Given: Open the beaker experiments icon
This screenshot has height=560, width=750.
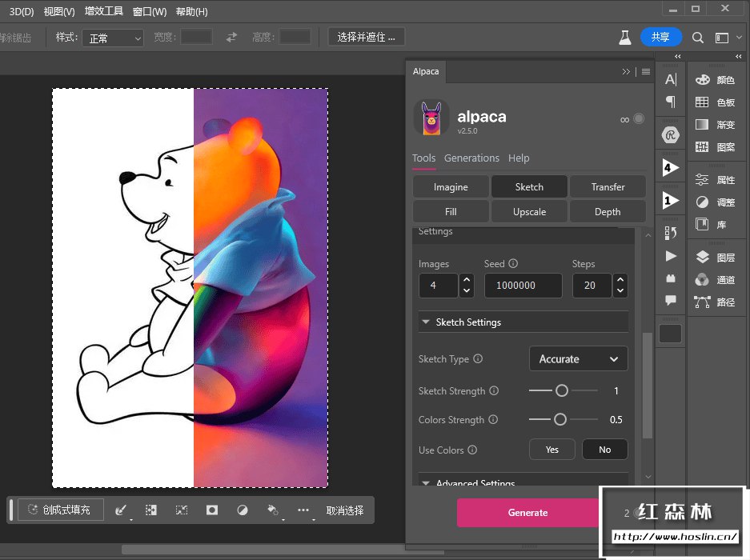Looking at the screenshot, I should 624,38.
